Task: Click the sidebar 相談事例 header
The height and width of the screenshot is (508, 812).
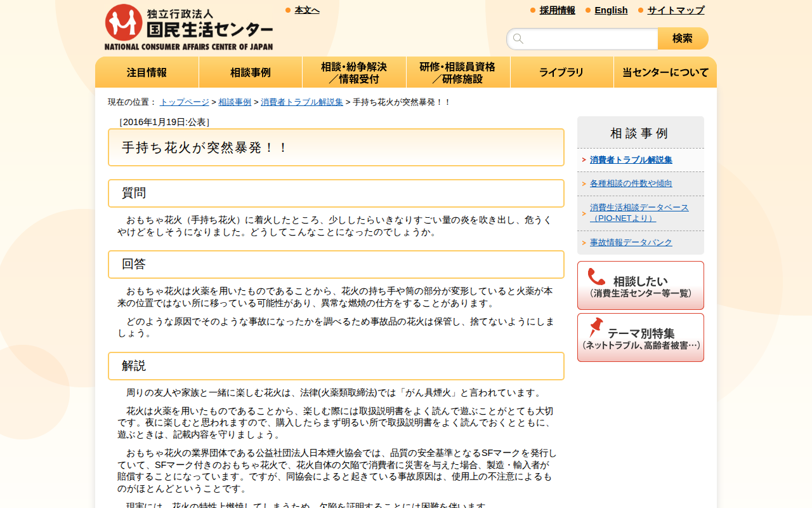Action: (641, 133)
